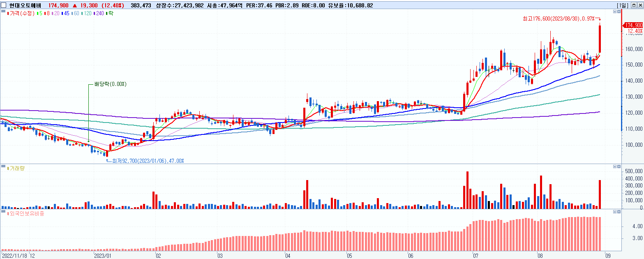The height and width of the screenshot is (259, 644).
Task: Click the 유보율:10,688.82 reserve ratio
Action: click(350, 5)
